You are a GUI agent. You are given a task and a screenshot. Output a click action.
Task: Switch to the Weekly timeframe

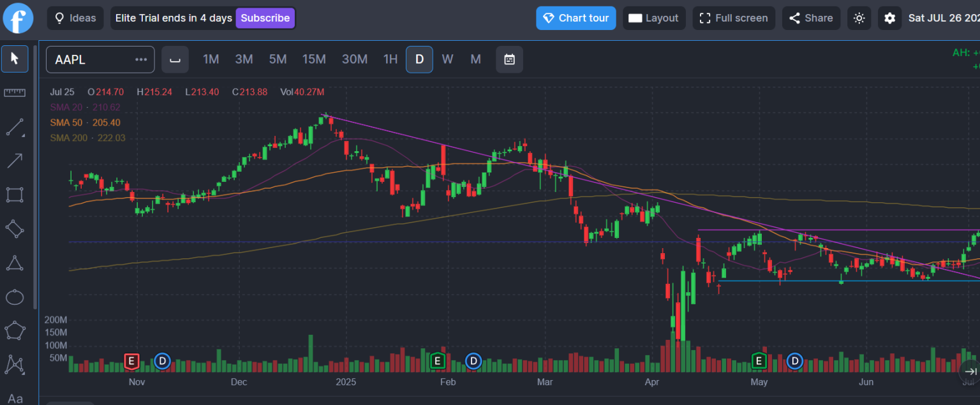point(447,59)
